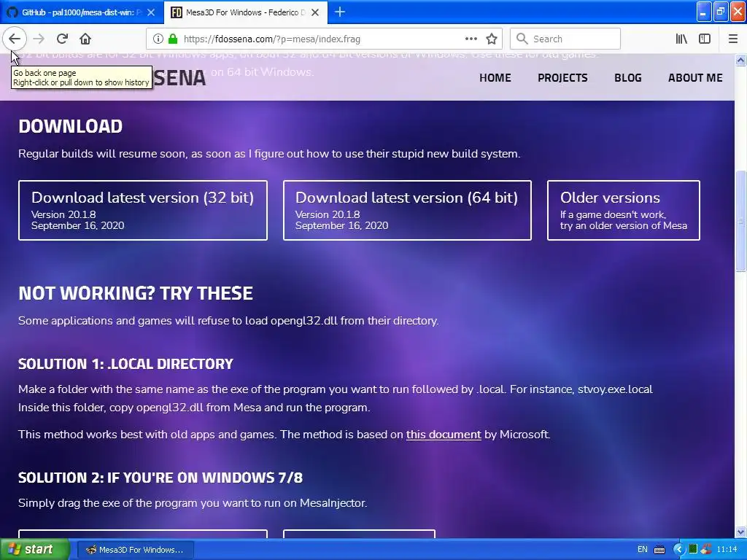747x560 pixels.
Task: Open the Firefox hamburger menu
Action: point(732,39)
